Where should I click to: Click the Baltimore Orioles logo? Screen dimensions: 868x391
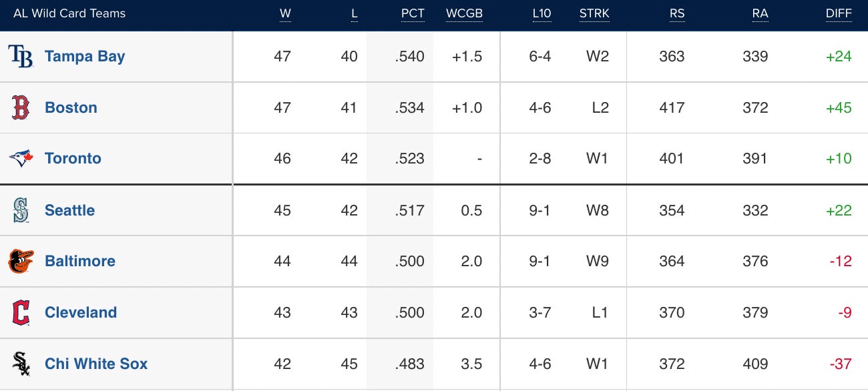pyautogui.click(x=21, y=261)
